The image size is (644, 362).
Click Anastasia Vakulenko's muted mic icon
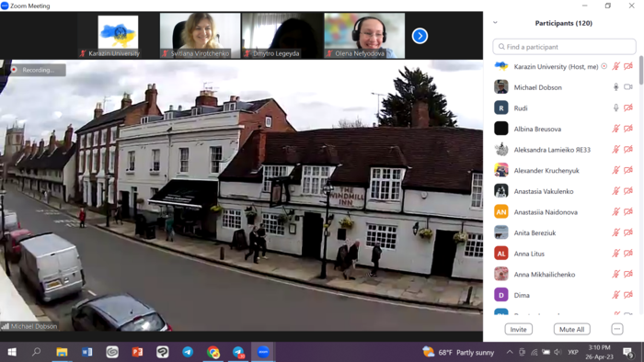point(615,191)
